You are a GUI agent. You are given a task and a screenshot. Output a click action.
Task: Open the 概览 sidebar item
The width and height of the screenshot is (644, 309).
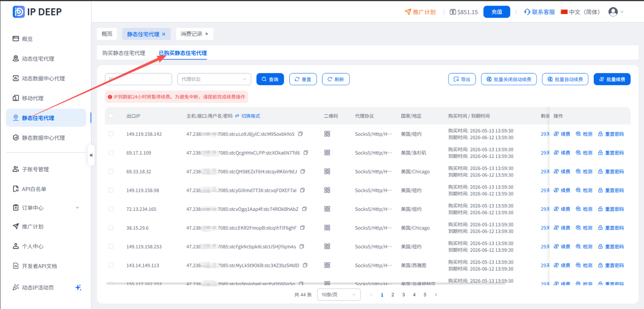pyautogui.click(x=23, y=39)
